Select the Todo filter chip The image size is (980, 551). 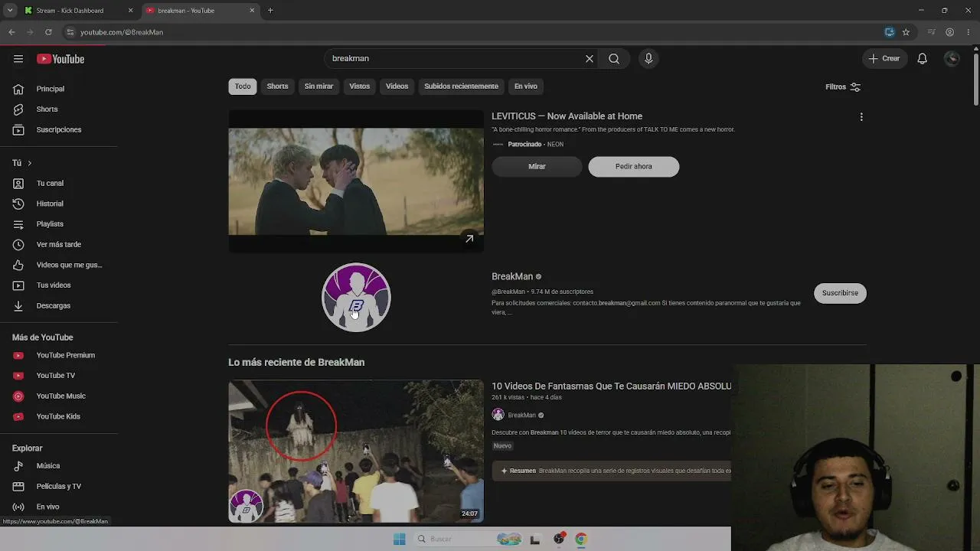click(243, 86)
